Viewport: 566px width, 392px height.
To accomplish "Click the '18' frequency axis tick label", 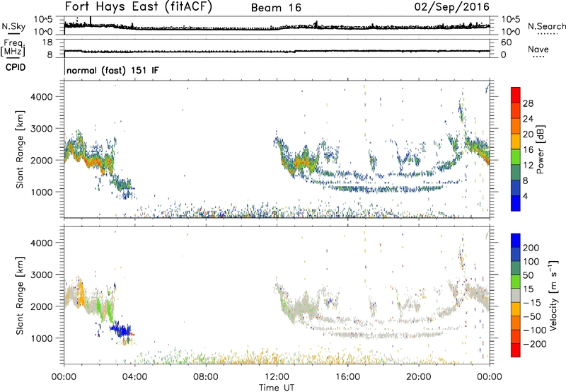I will pyautogui.click(x=47, y=42).
